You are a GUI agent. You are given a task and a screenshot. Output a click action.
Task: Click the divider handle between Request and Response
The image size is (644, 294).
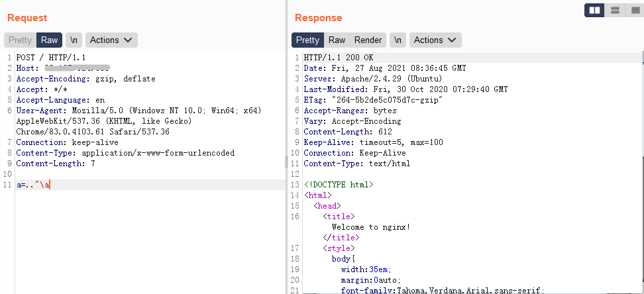click(286, 163)
